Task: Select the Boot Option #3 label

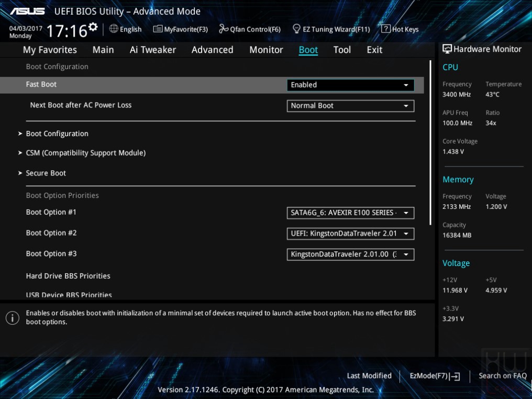Action: 51,254
